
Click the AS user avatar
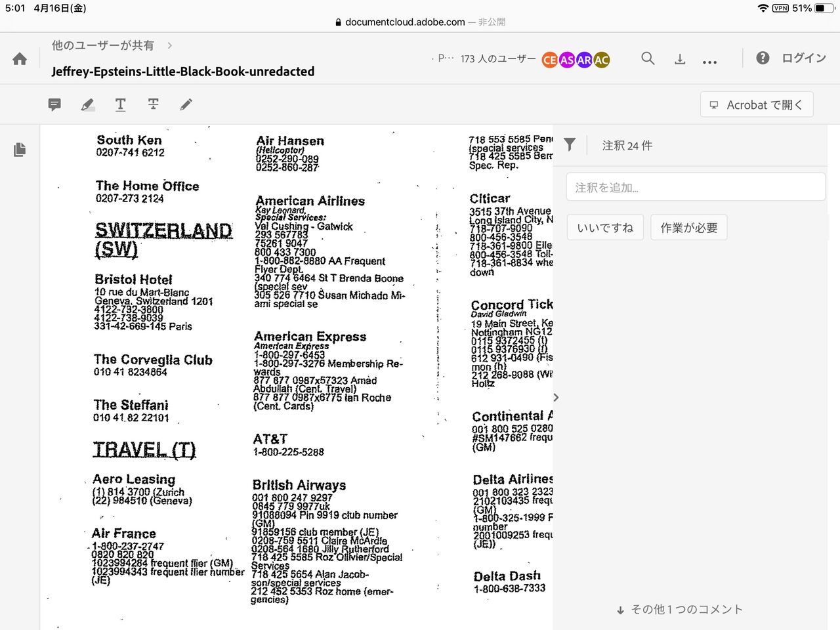(x=567, y=60)
